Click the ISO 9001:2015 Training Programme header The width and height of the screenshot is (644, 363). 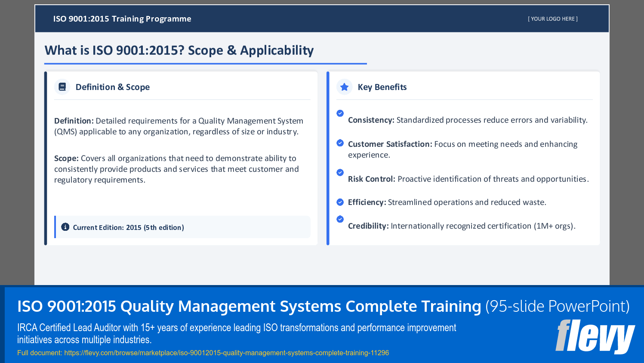(x=122, y=19)
